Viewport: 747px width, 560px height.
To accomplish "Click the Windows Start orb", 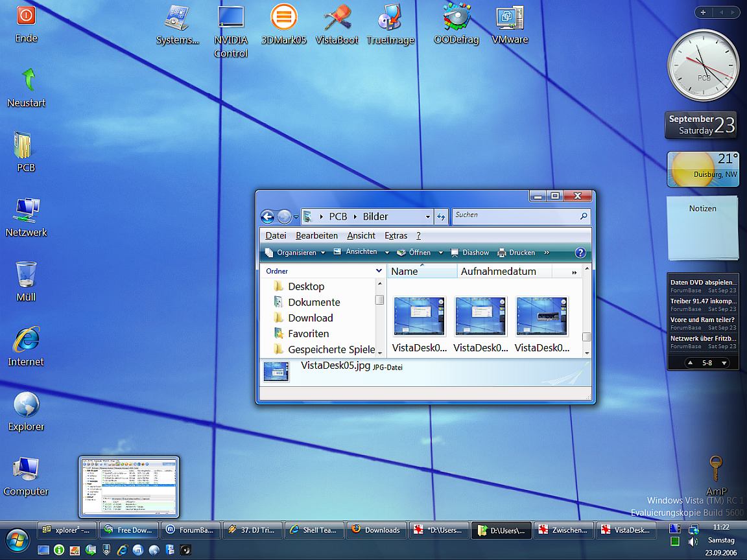I will tap(17, 541).
